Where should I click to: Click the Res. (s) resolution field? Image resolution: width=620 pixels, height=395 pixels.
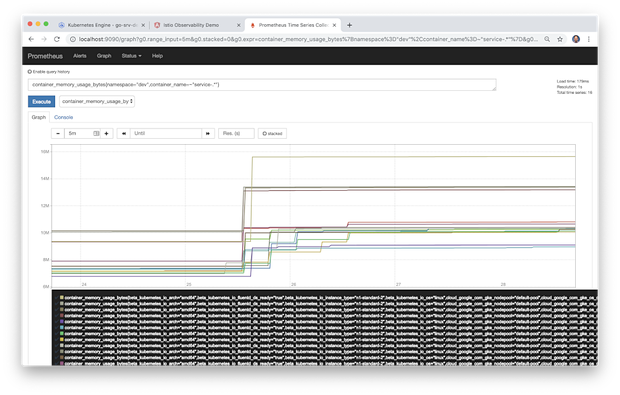[x=236, y=134]
